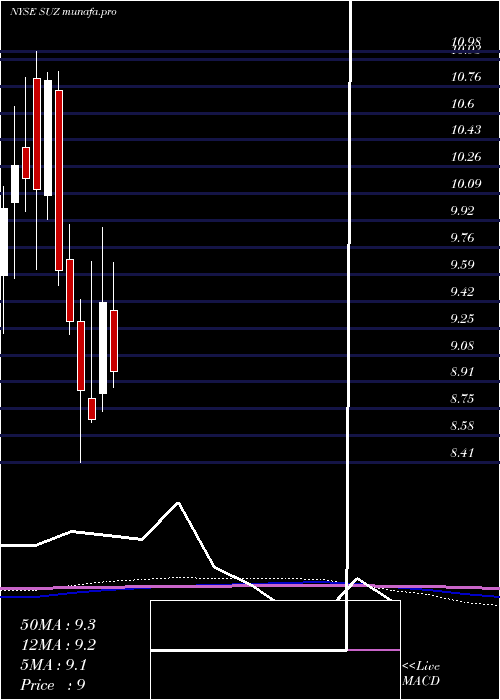Click the <<Live MACD label
Image resolution: width=500 pixels, height=700 pixels.
[x=421, y=673]
